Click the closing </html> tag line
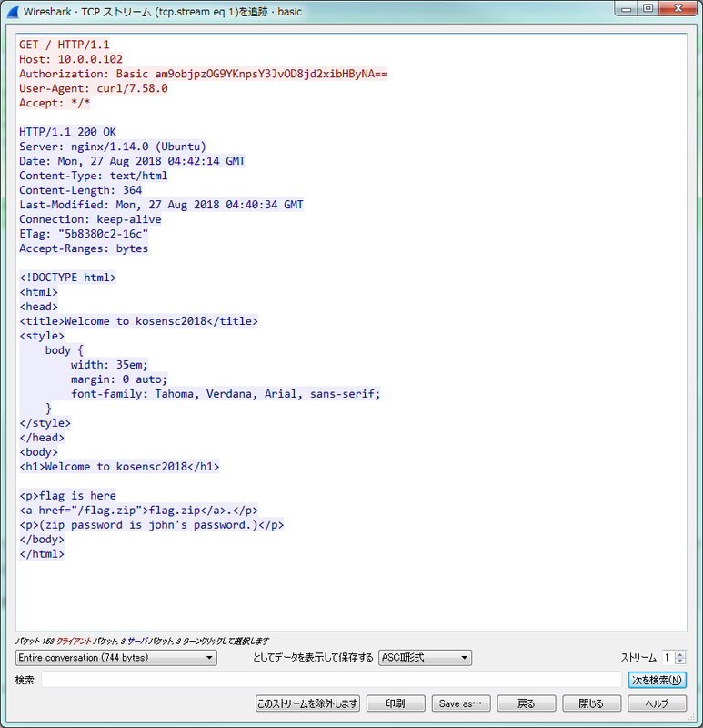This screenshot has height=728, width=703. click(x=41, y=554)
